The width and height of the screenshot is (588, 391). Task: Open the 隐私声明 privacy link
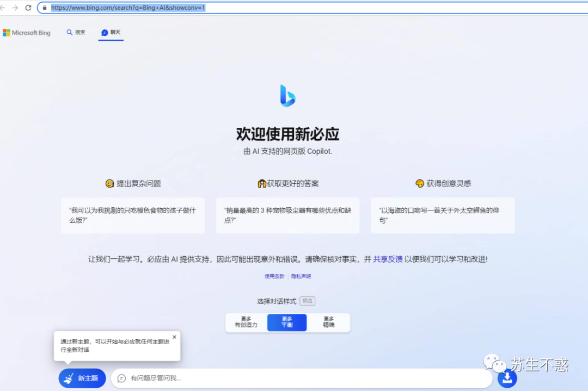(301, 276)
